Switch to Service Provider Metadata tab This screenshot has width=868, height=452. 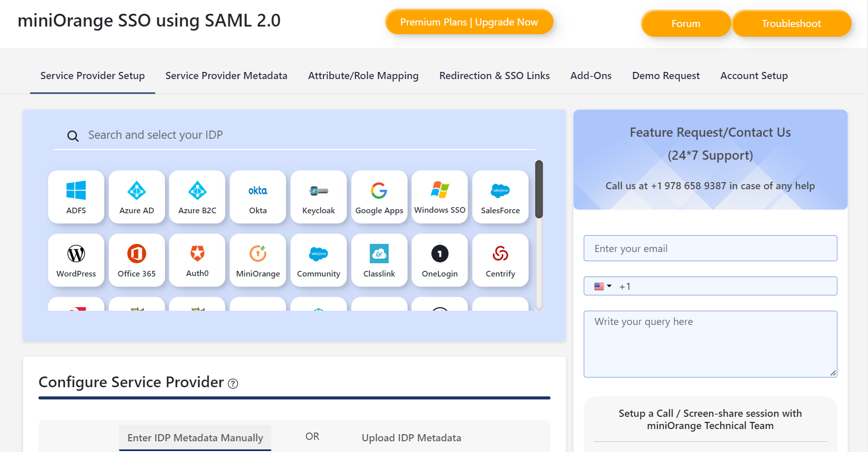[226, 76]
